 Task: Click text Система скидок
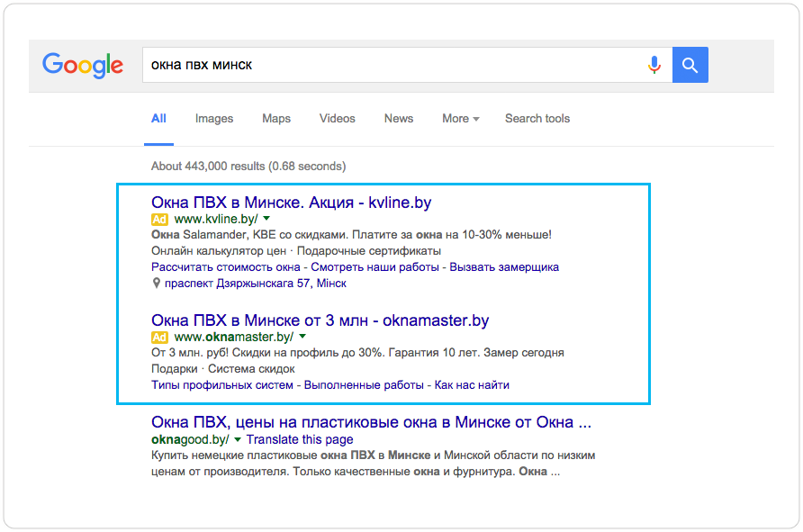(x=251, y=369)
